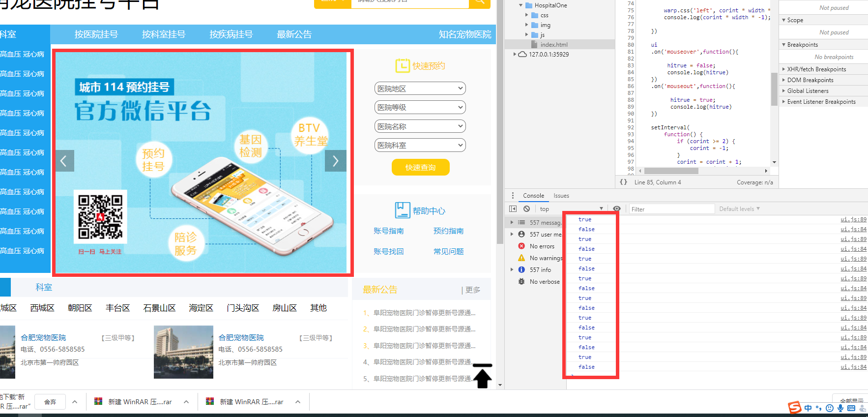Viewport: 868px width, 417px height.
Task: Click the back-to-top arrow icon
Action: pyautogui.click(x=482, y=376)
